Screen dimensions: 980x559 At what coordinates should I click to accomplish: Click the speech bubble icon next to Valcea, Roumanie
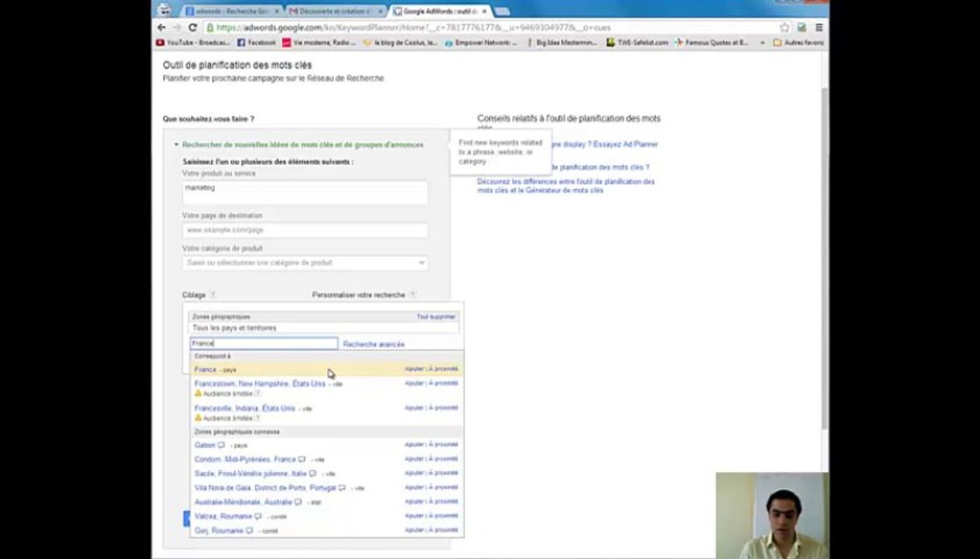click(258, 516)
